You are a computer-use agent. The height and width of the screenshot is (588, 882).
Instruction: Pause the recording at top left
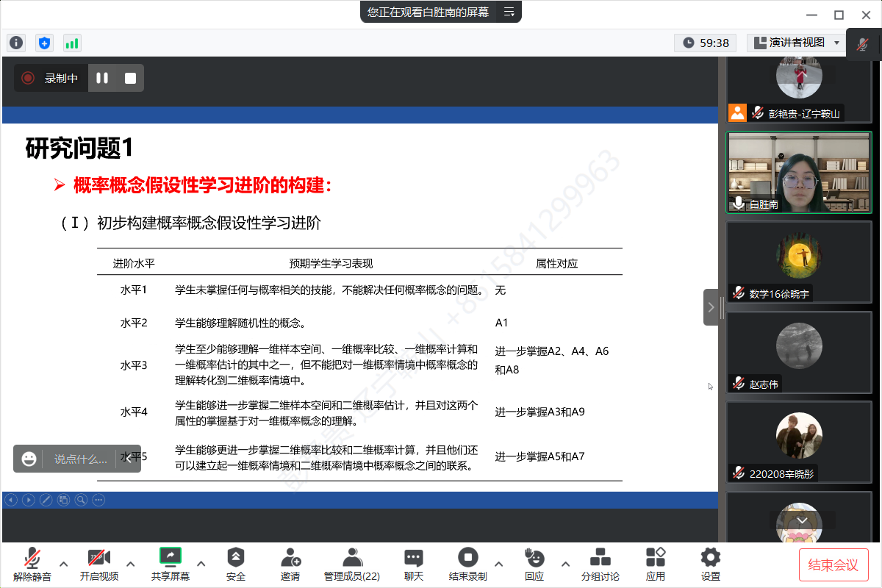(102, 78)
